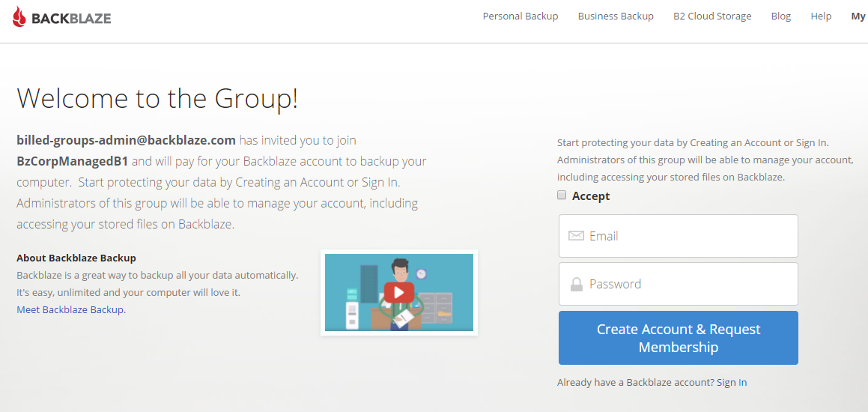The height and width of the screenshot is (412, 868).
Task: Open the Blog page
Action: [781, 16]
